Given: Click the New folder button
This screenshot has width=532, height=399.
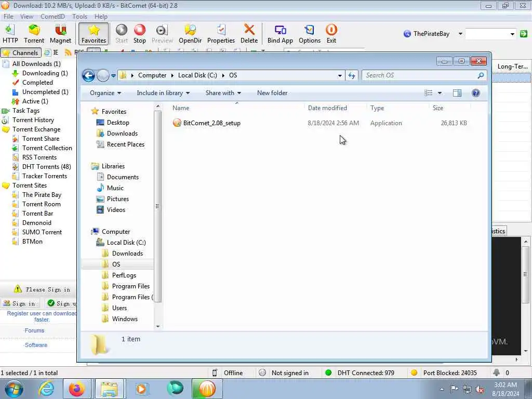Looking at the screenshot, I should click(x=272, y=93).
